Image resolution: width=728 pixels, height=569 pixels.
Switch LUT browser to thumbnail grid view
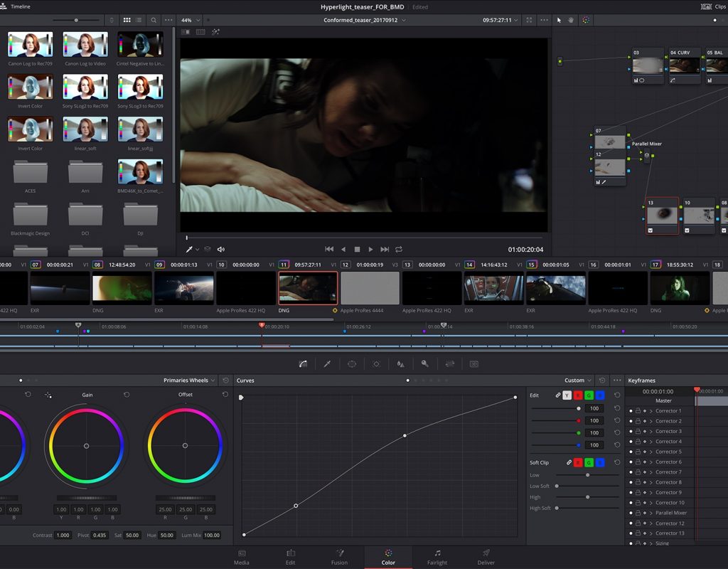point(127,21)
